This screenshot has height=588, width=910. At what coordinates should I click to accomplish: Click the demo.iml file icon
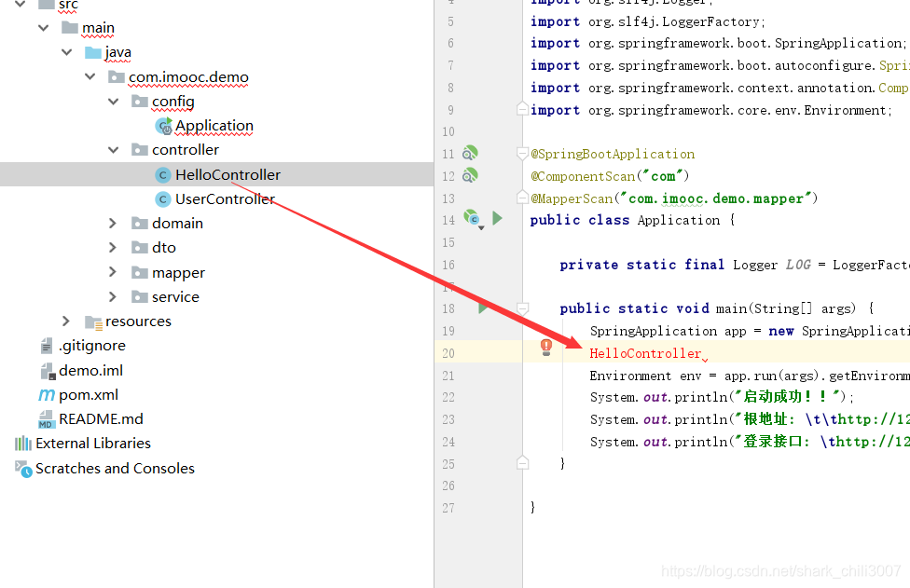point(48,371)
